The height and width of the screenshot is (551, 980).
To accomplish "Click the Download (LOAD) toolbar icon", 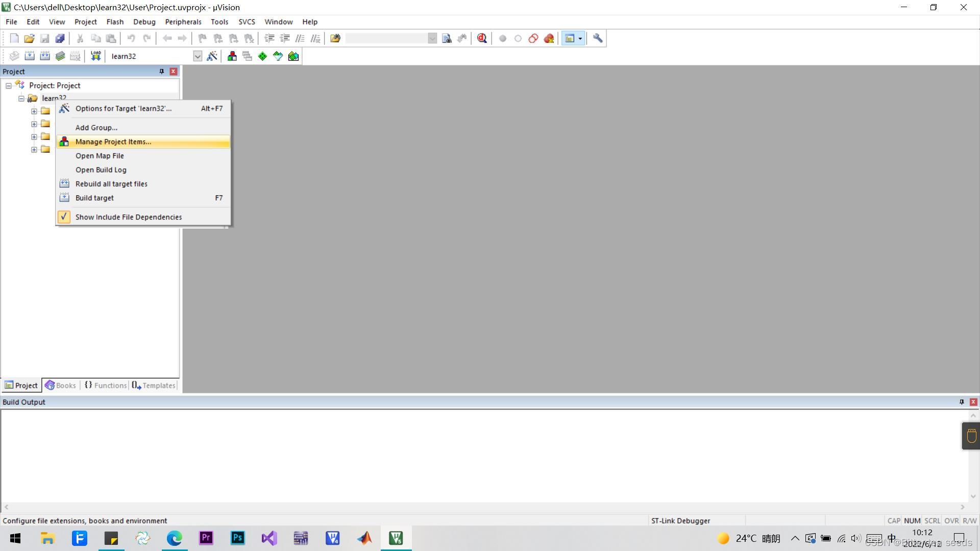I will pyautogui.click(x=95, y=56).
